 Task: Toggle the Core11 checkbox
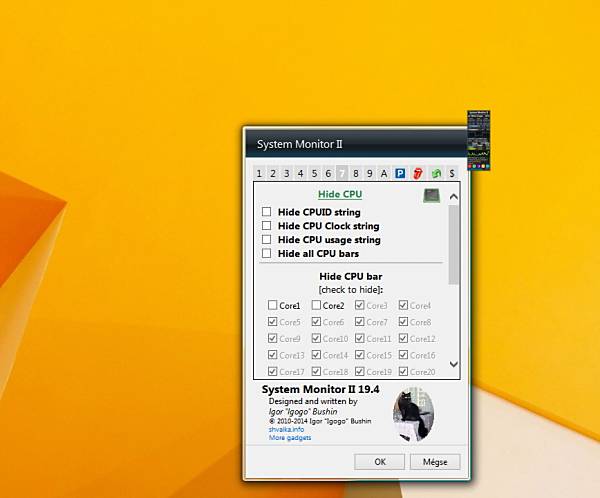click(x=360, y=338)
